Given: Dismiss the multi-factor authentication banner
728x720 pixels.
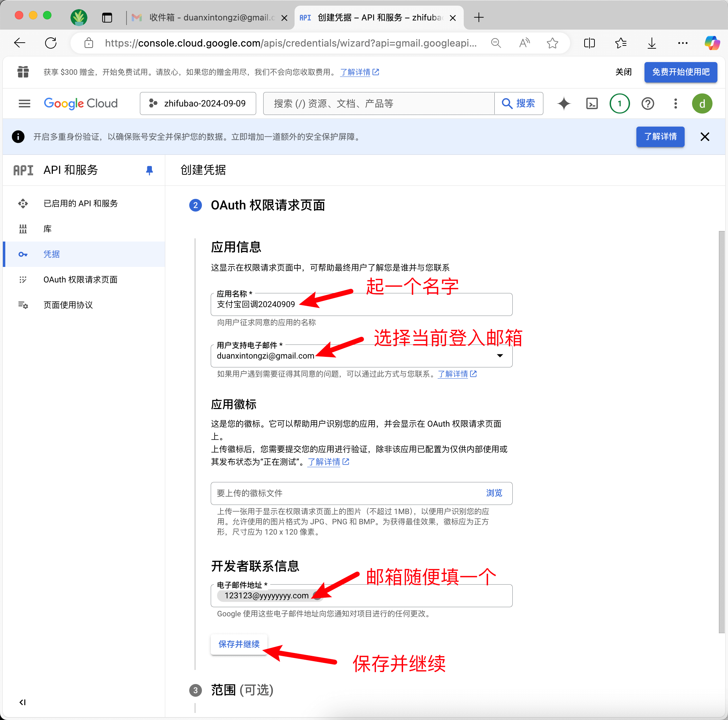Looking at the screenshot, I should [x=705, y=136].
